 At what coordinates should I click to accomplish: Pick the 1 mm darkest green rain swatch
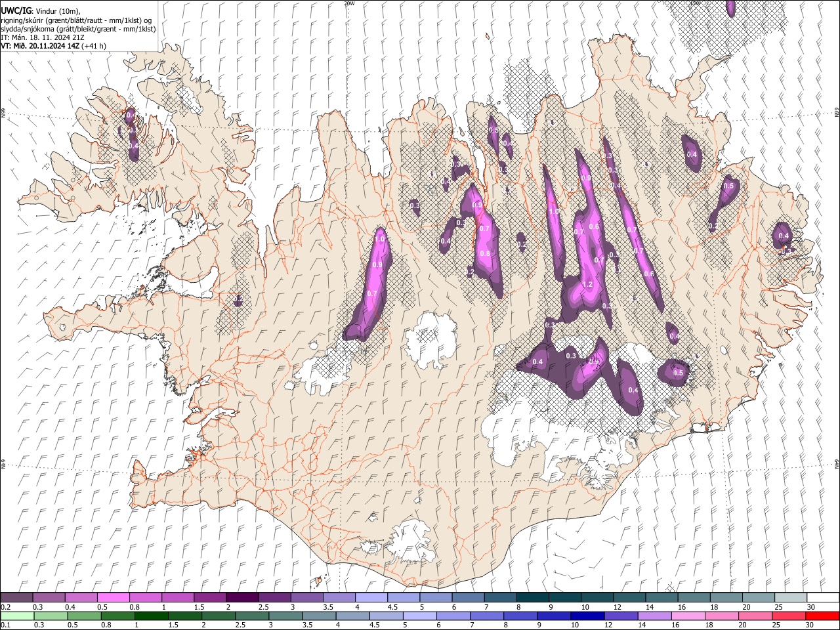152,616
